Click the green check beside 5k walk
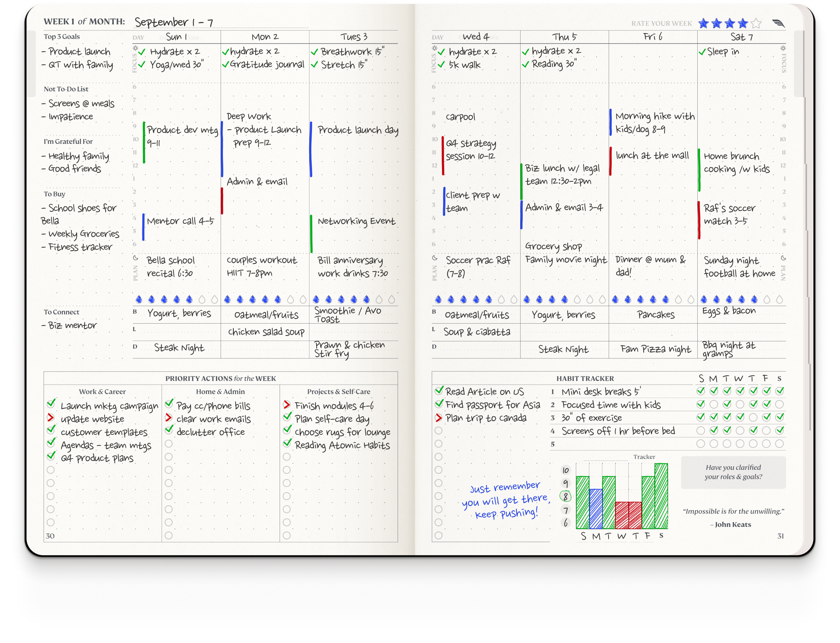840x643 pixels. pyautogui.click(x=442, y=64)
